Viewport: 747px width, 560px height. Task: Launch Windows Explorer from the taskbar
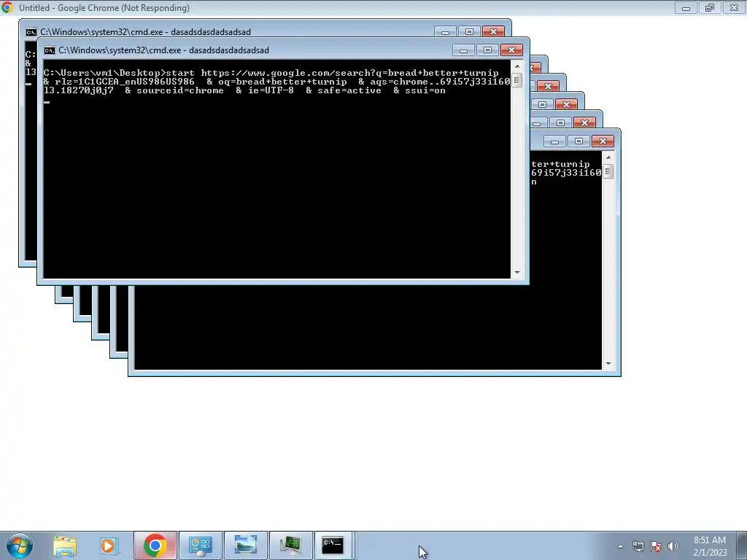click(65, 545)
